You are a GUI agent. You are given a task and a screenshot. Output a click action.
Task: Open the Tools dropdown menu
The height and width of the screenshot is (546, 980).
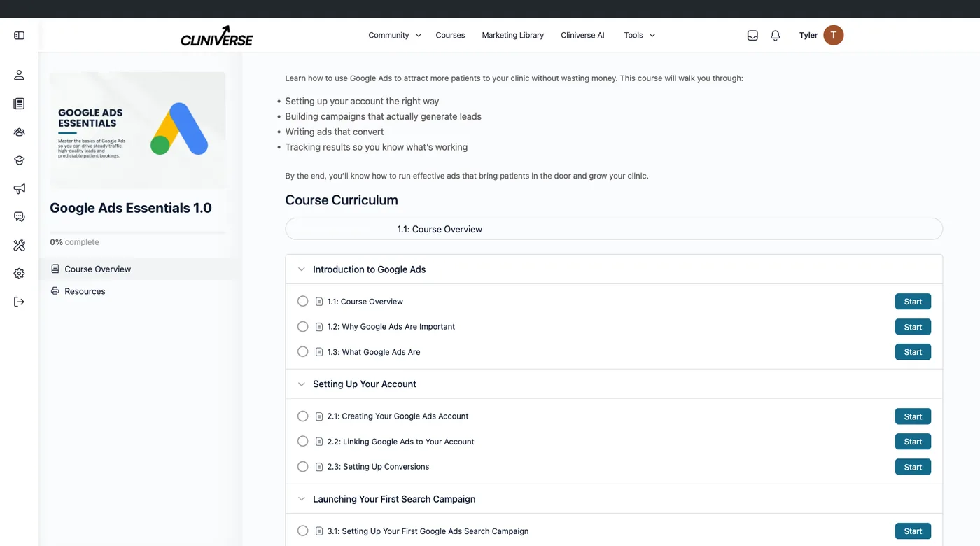(640, 35)
